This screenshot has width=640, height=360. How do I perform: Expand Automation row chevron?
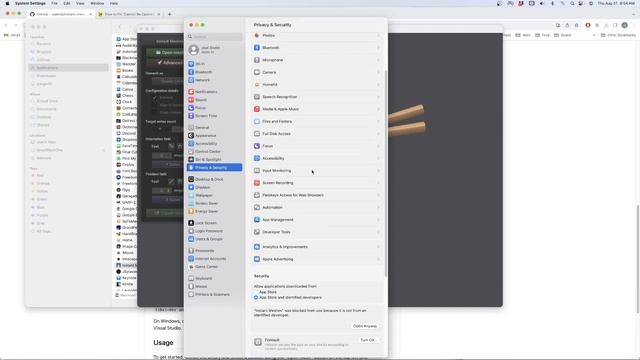pos(378,207)
